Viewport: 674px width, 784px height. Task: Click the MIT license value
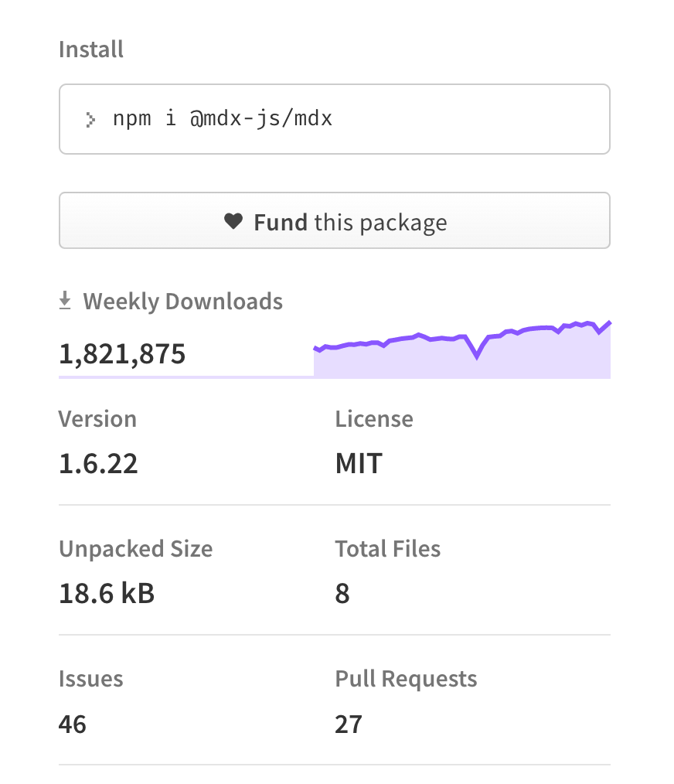tap(359, 463)
